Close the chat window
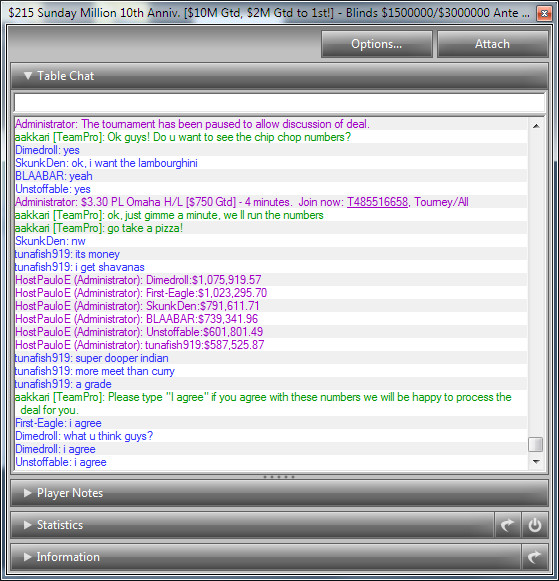559x581 pixels. 544,14
